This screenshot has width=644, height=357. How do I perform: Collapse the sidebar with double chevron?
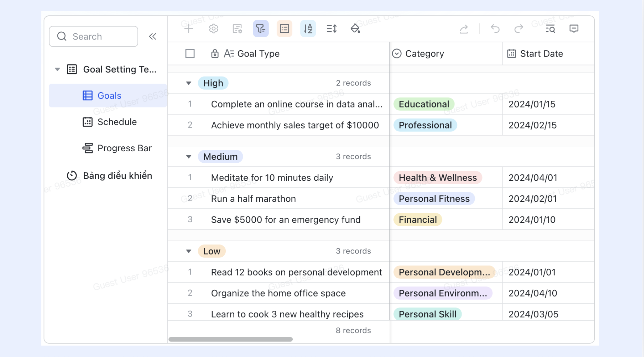[x=153, y=36]
